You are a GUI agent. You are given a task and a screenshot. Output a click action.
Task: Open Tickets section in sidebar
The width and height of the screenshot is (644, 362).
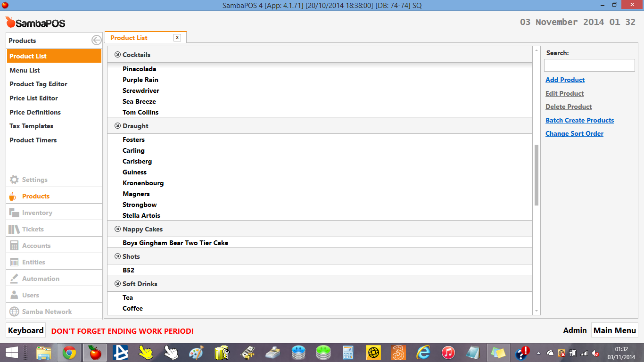click(33, 229)
